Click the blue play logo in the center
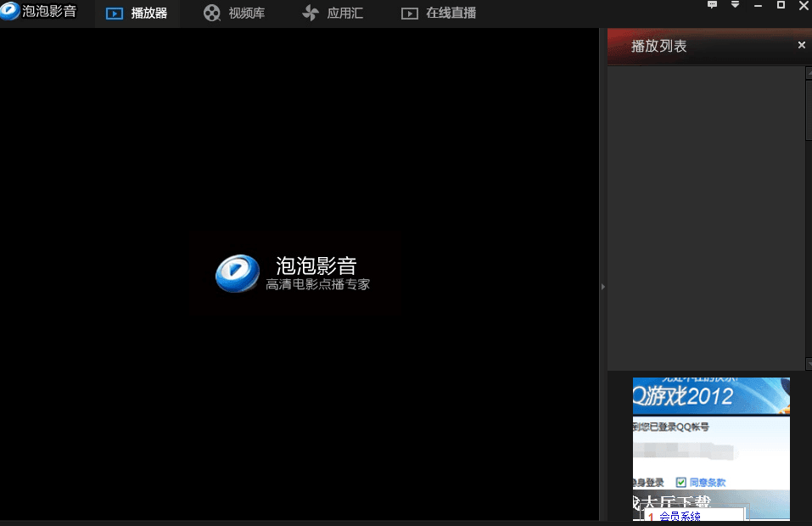 tap(236, 273)
